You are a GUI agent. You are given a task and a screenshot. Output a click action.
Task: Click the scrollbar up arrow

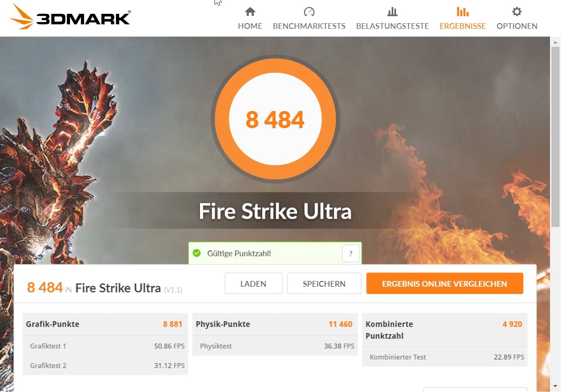[555, 42]
